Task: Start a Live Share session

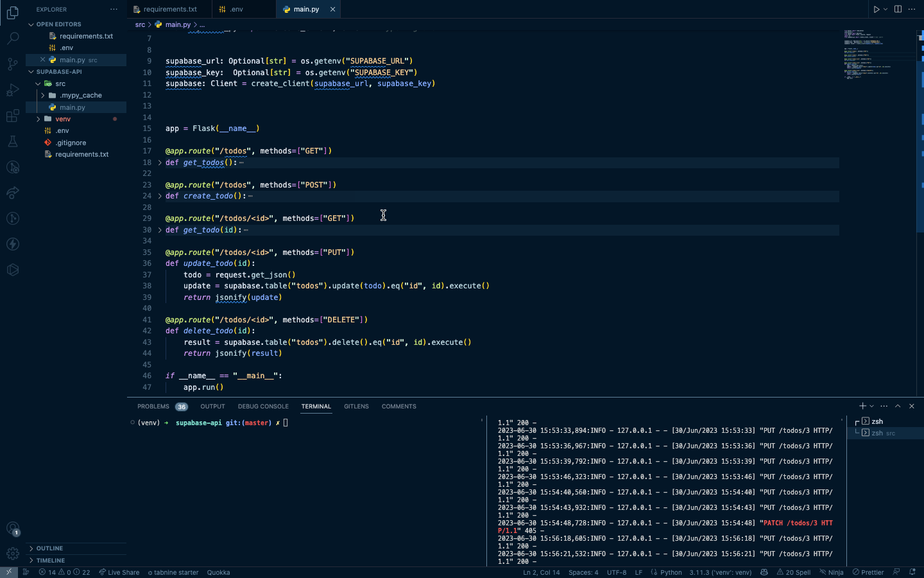Action: tap(119, 572)
